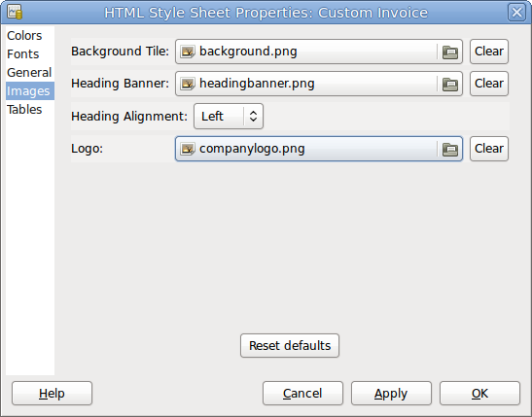532x417 pixels.
Task: Click the Logo label
Action: [88, 149]
